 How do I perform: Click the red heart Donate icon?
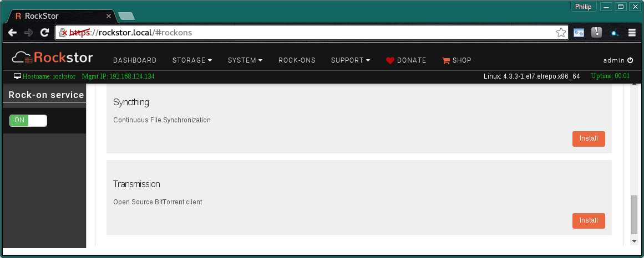390,60
